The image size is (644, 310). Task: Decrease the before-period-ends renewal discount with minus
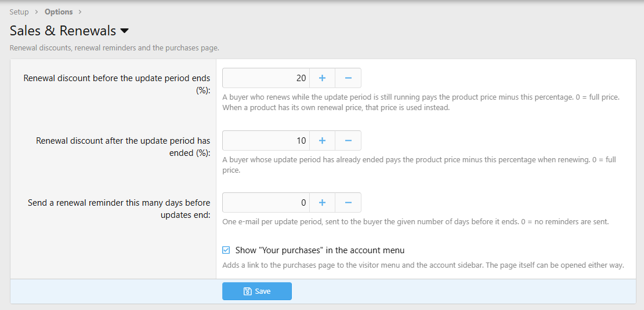(348, 78)
